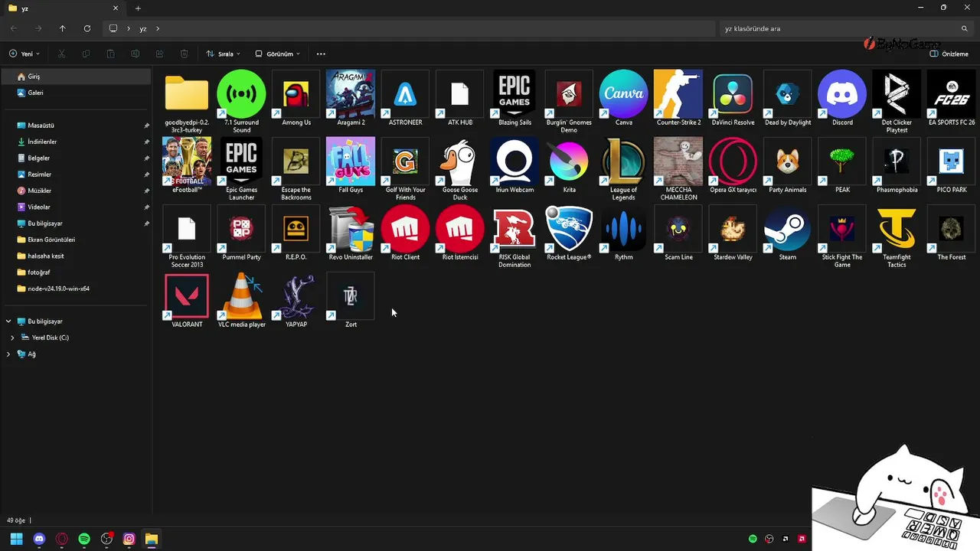
Task: Select the Fall Guys shortcut
Action: pos(351,166)
